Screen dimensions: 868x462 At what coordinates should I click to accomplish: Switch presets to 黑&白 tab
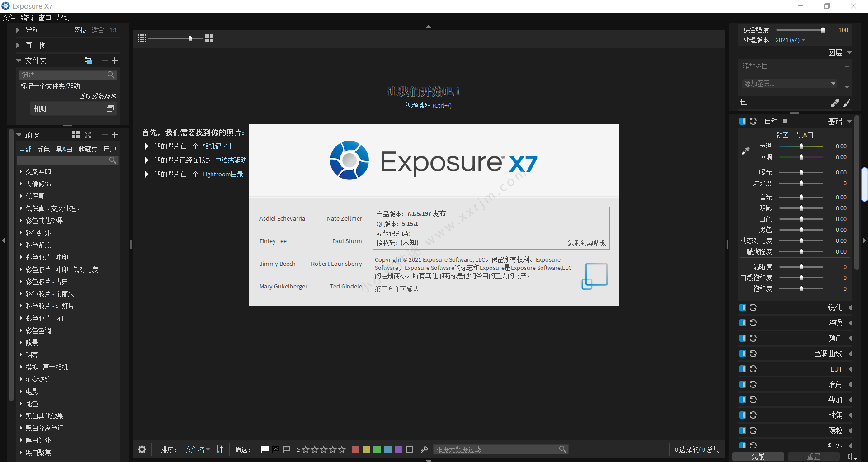[x=64, y=149]
